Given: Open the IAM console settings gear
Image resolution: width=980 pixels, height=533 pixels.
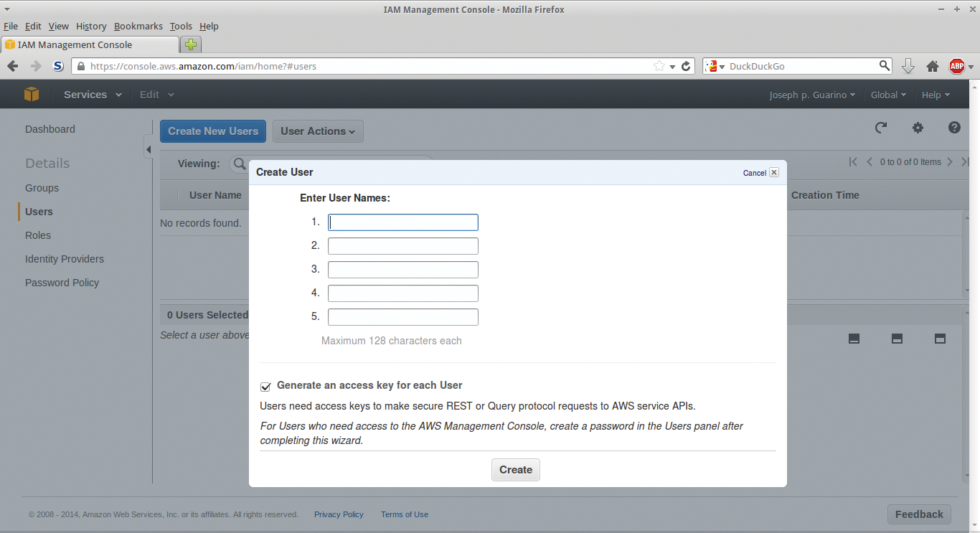Looking at the screenshot, I should tap(918, 128).
